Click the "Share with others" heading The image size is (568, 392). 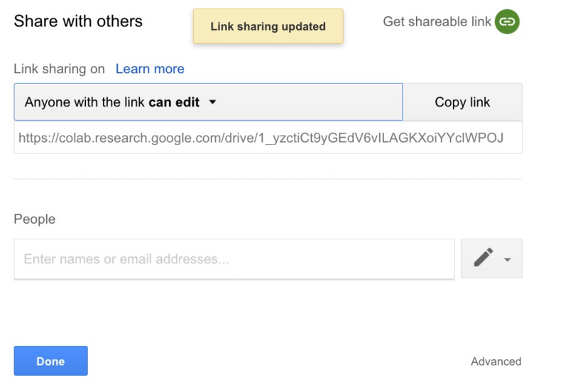click(78, 21)
